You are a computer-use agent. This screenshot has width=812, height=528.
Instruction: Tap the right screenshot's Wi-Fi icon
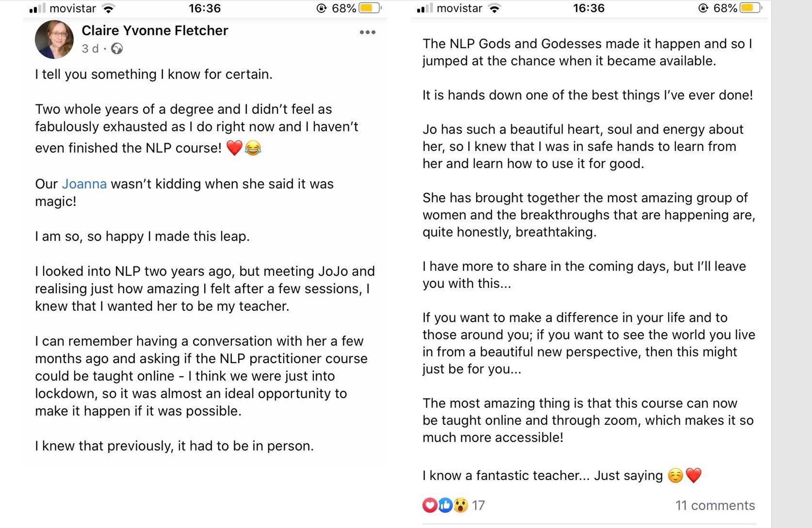point(494,8)
